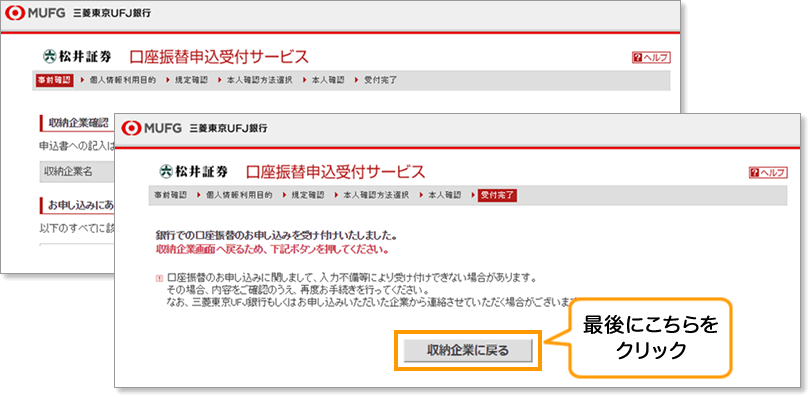Select 本人確認方法選択 step in front window

(x=376, y=196)
